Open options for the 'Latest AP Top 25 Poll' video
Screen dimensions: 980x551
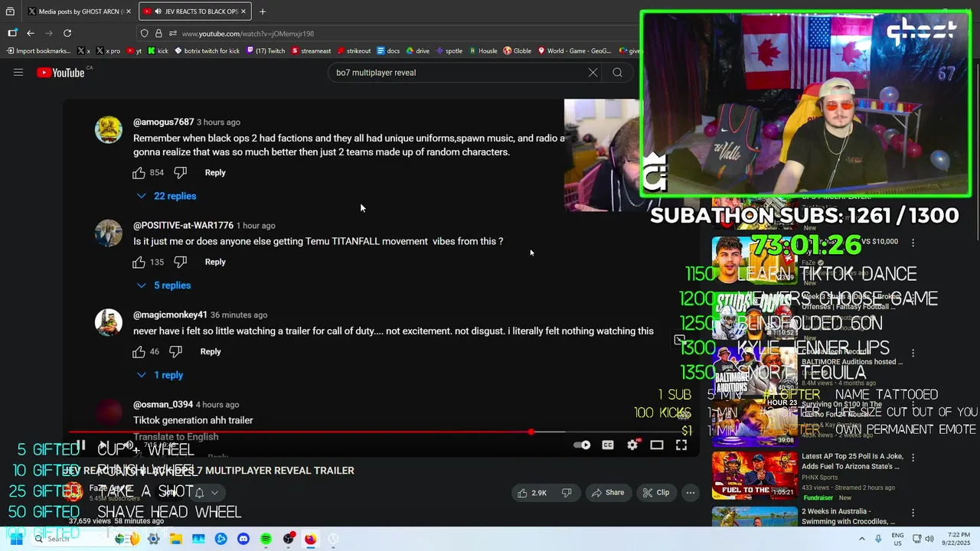[x=913, y=456]
